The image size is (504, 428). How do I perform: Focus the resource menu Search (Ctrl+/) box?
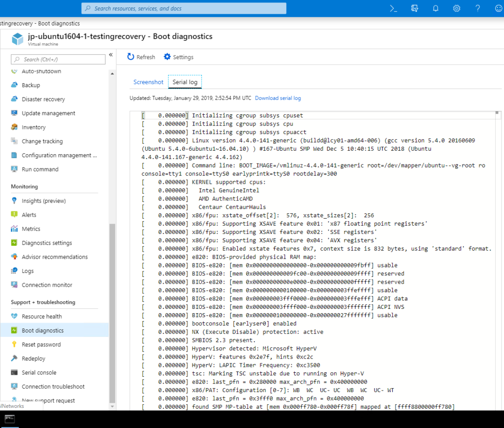[58, 60]
